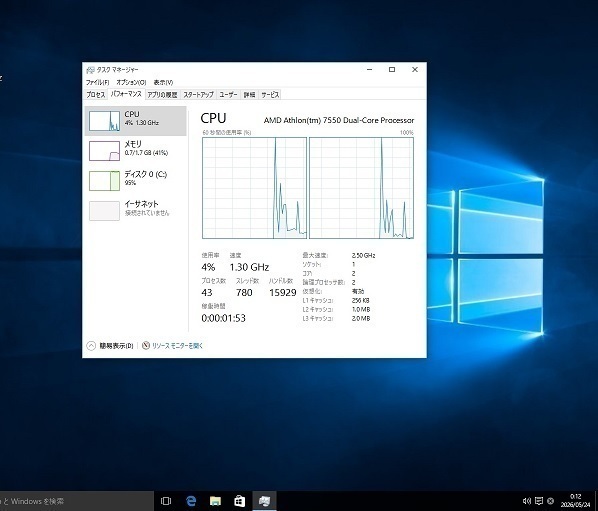Viewport: 598px width, 511px height.
Task: Click the Windows search box on taskbar
Action: coord(77,501)
